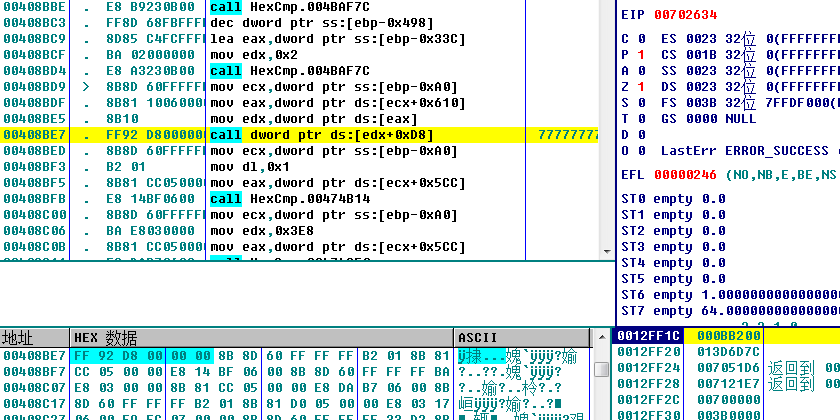
Task: Select the disassembly row at address 00408C00
Action: coord(300,215)
